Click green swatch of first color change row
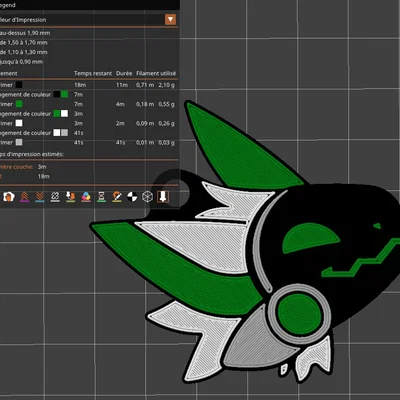Image resolution: width=400 pixels, height=400 pixels. click(65, 94)
